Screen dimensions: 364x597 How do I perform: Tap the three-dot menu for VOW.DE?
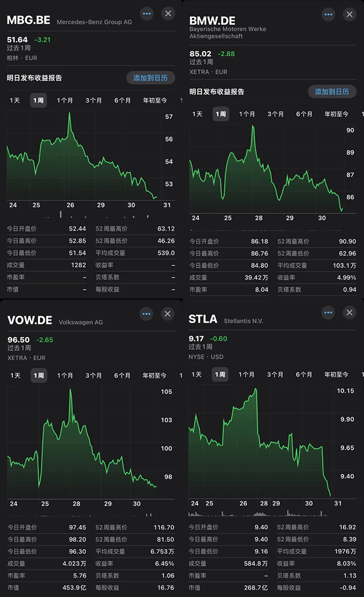click(x=147, y=314)
